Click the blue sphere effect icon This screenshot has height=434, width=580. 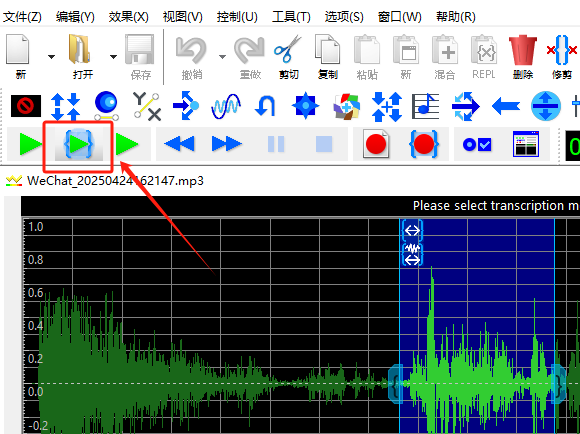[x=106, y=106]
